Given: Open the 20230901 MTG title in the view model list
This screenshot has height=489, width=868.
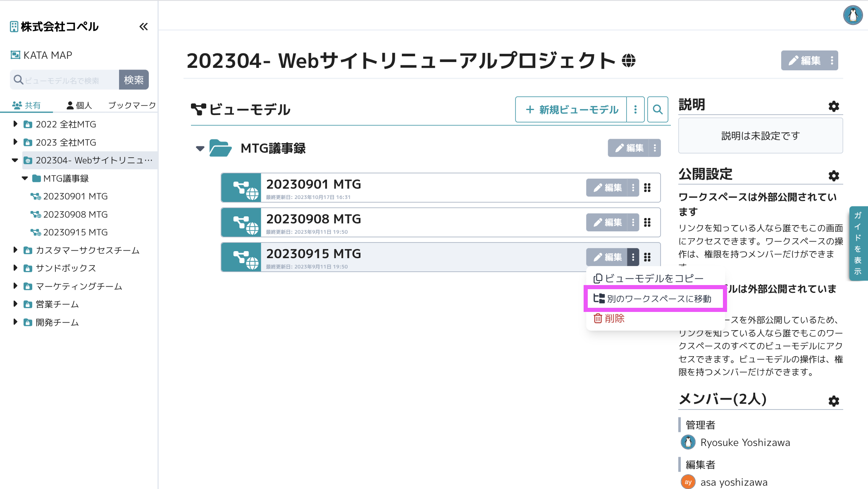Looking at the screenshot, I should pos(313,184).
